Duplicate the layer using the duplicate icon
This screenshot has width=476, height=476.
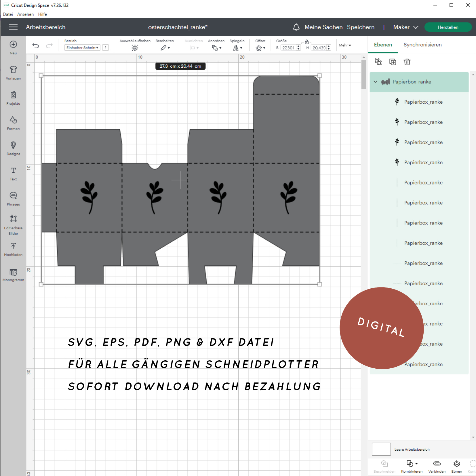(393, 62)
